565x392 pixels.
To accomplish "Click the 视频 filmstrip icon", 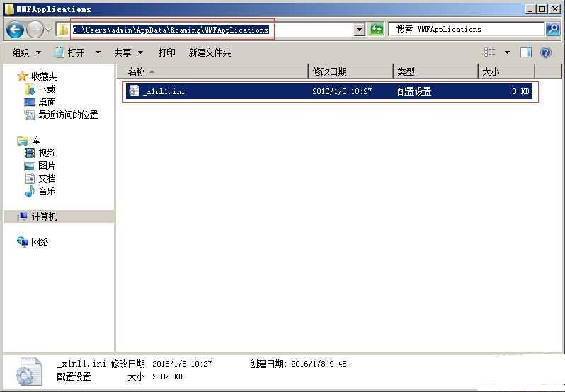I will click(30, 153).
